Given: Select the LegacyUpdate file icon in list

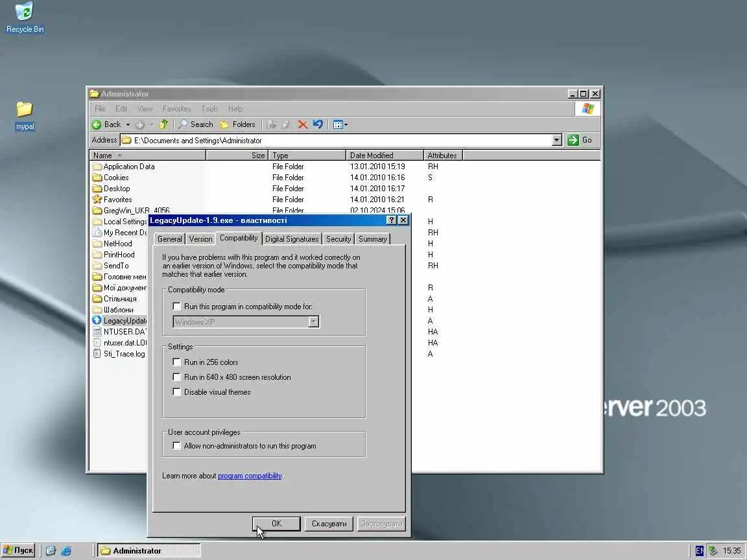Looking at the screenshot, I should point(97,320).
